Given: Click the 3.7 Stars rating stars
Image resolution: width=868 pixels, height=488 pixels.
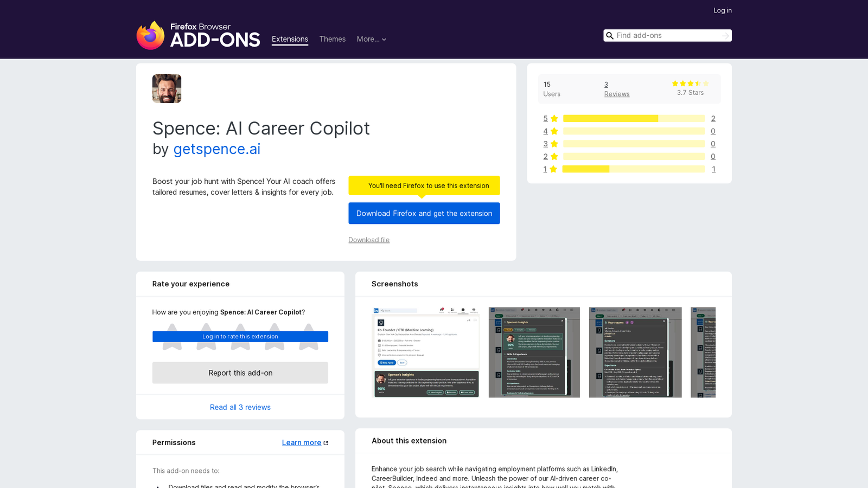Looking at the screenshot, I should 690,84.
